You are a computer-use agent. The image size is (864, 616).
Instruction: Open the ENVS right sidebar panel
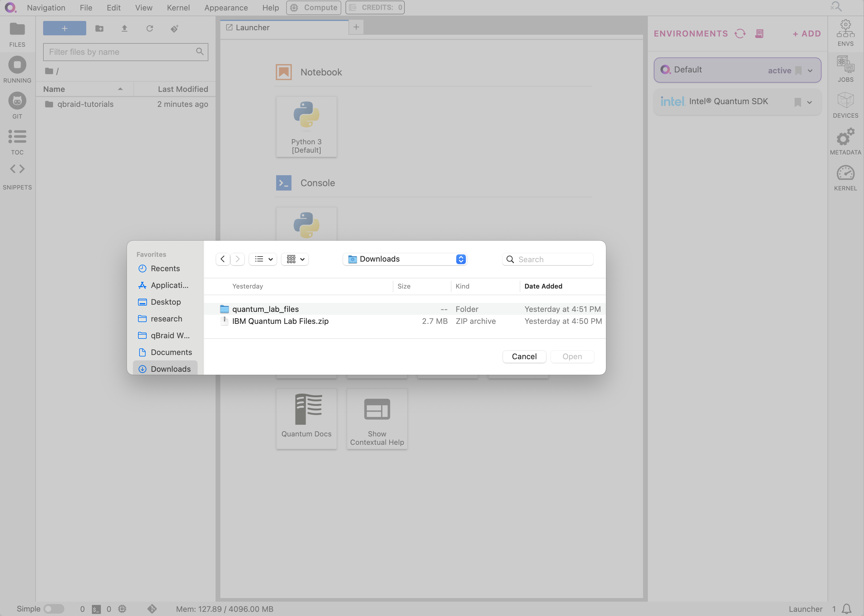click(x=845, y=34)
